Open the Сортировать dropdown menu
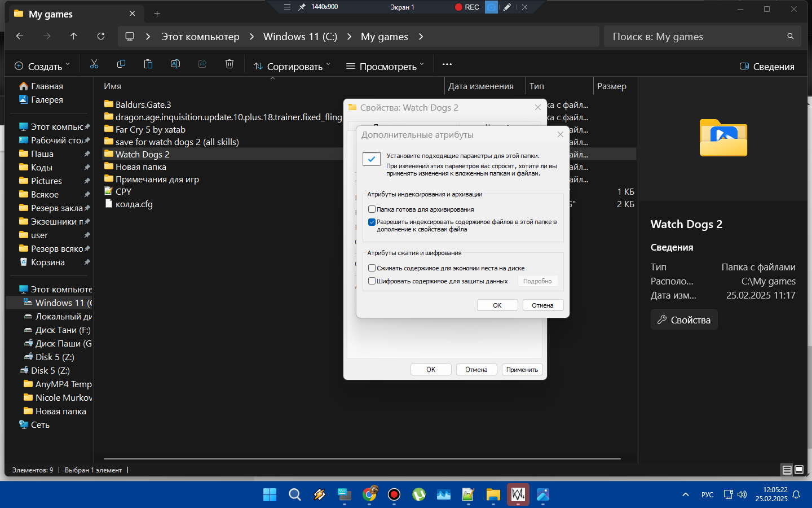812x508 pixels. 292,66
